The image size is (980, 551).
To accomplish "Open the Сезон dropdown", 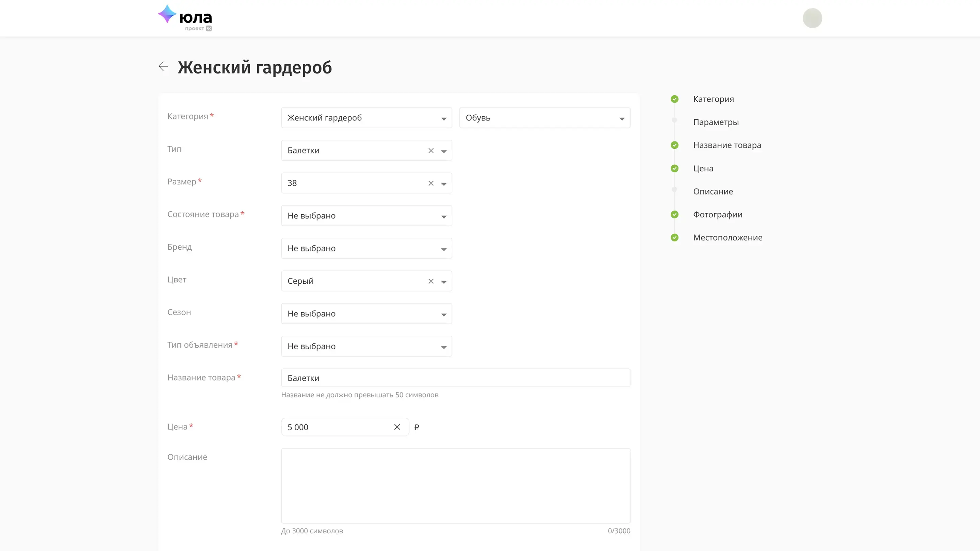I will (x=366, y=314).
